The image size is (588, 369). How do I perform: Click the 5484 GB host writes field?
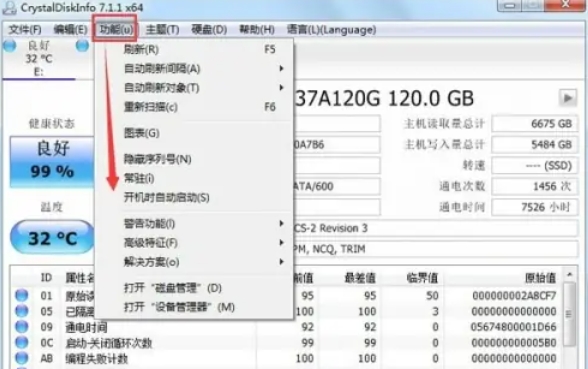(x=534, y=144)
